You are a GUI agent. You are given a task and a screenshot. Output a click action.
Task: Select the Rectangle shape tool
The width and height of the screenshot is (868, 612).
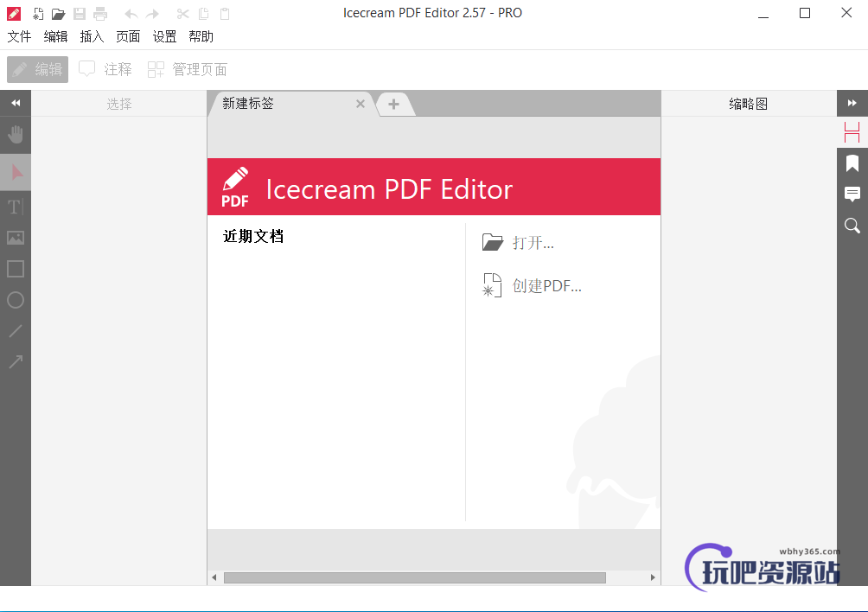click(16, 269)
